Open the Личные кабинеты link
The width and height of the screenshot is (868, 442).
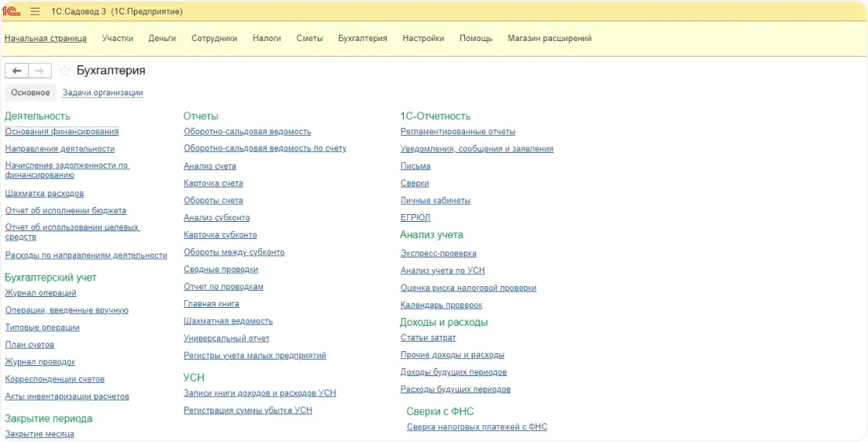click(435, 201)
